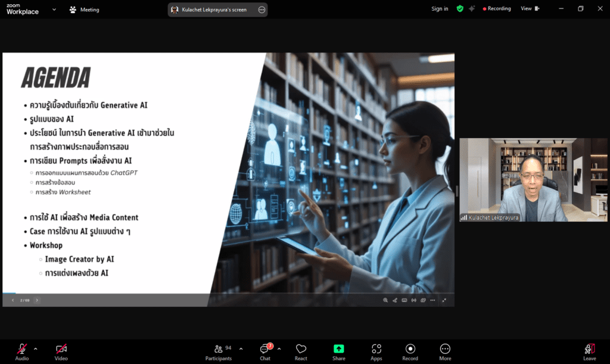Image resolution: width=610 pixels, height=364 pixels.
Task: Open the Zoom Workplace dropdown arrow
Action: point(55,10)
